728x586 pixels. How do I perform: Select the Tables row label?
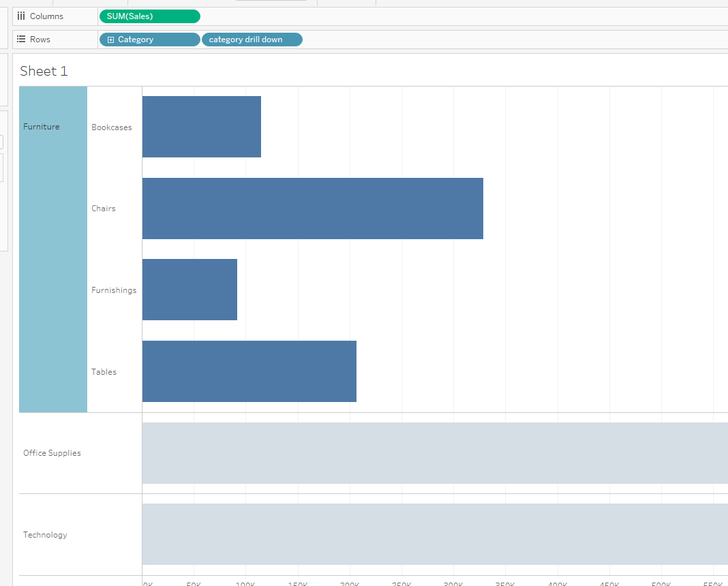tap(104, 371)
